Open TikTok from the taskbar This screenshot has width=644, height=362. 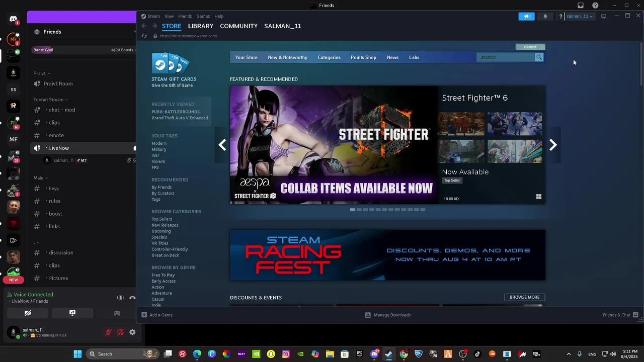coord(477,354)
